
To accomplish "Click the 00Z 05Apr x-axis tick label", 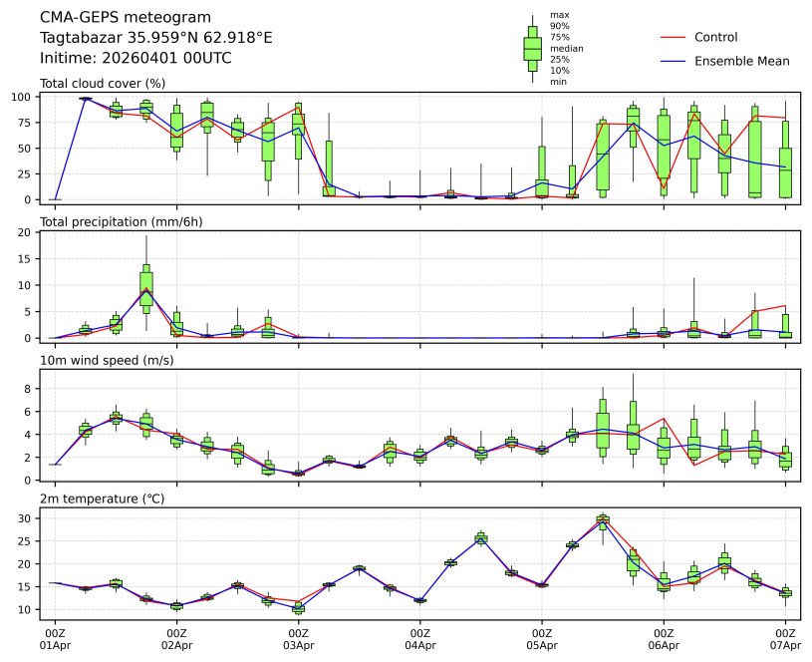I will [542, 639].
